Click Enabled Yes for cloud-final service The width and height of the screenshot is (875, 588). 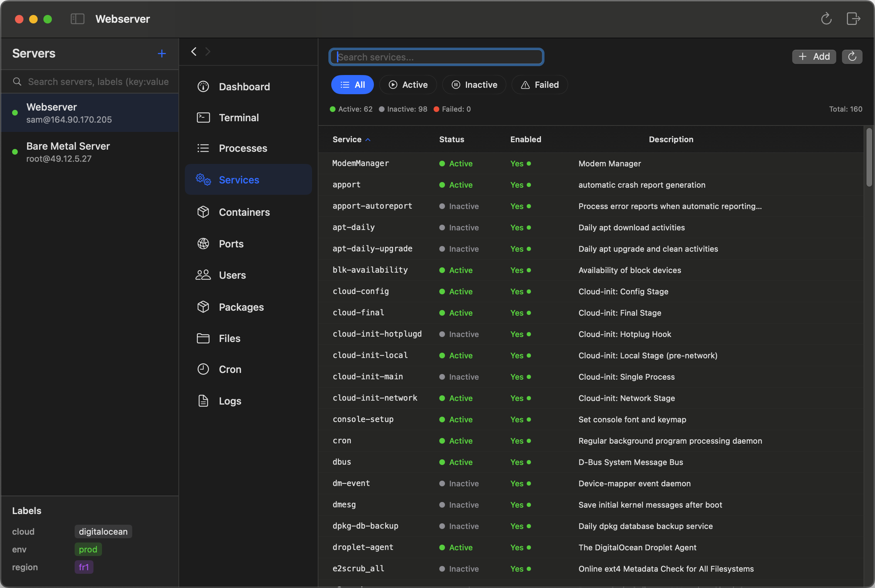pos(520,313)
